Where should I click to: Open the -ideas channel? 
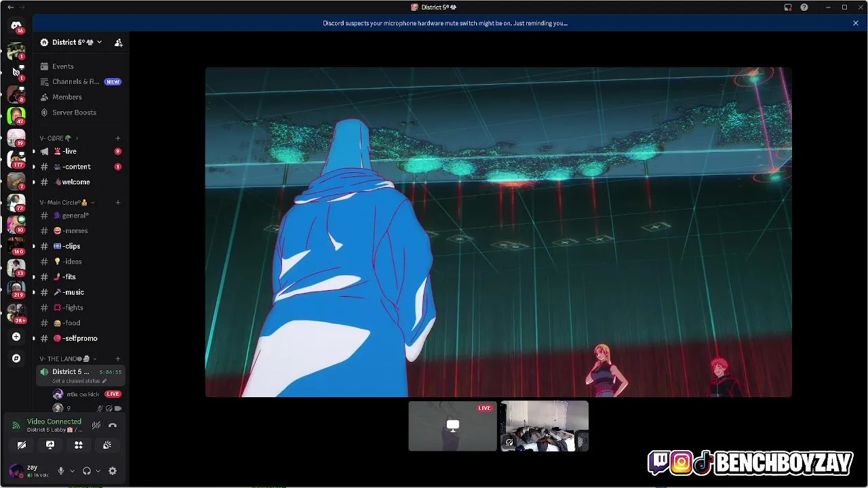pyautogui.click(x=81, y=262)
